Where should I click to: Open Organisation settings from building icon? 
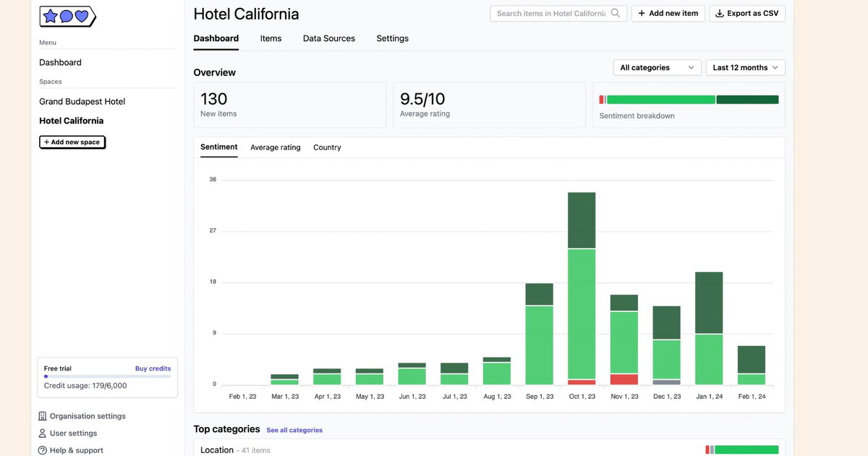pyautogui.click(x=43, y=416)
